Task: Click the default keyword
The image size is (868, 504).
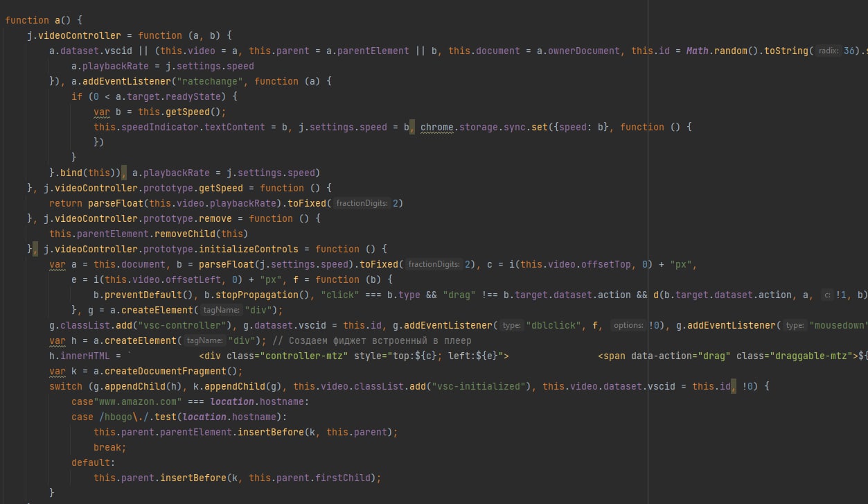Action: click(91, 462)
